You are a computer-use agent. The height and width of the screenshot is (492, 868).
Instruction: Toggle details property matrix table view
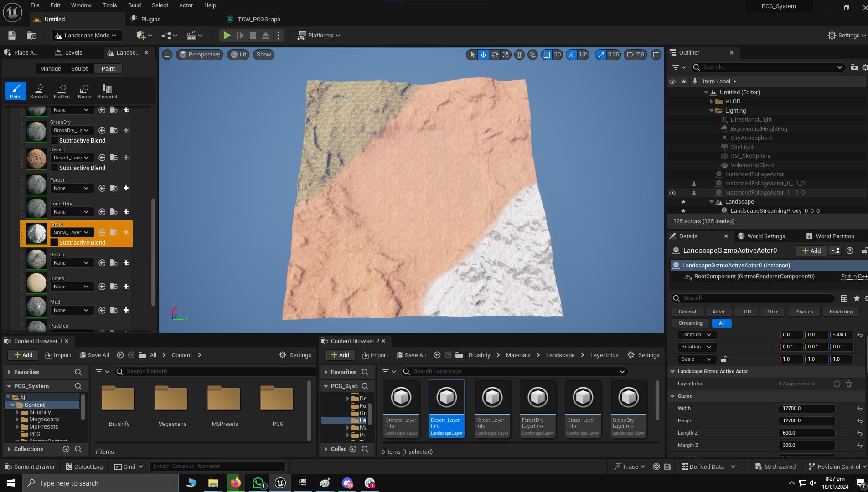844,298
